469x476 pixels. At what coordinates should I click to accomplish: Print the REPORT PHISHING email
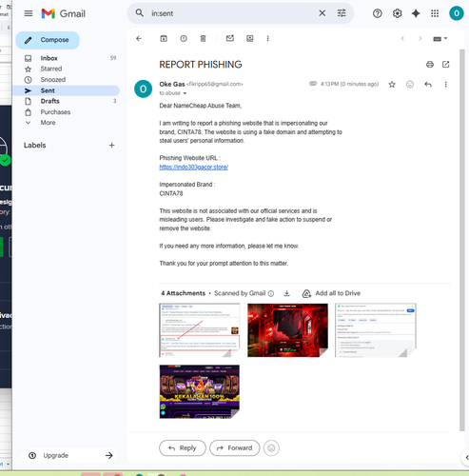[x=430, y=65]
